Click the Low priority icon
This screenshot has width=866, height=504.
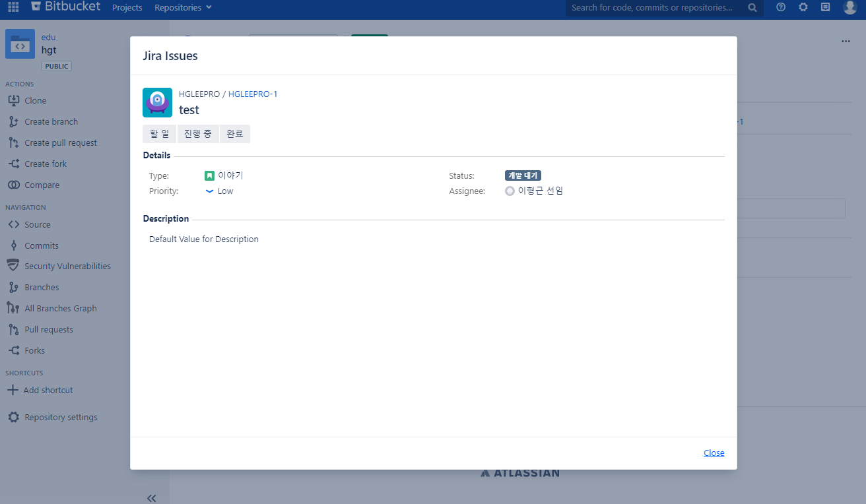click(209, 191)
